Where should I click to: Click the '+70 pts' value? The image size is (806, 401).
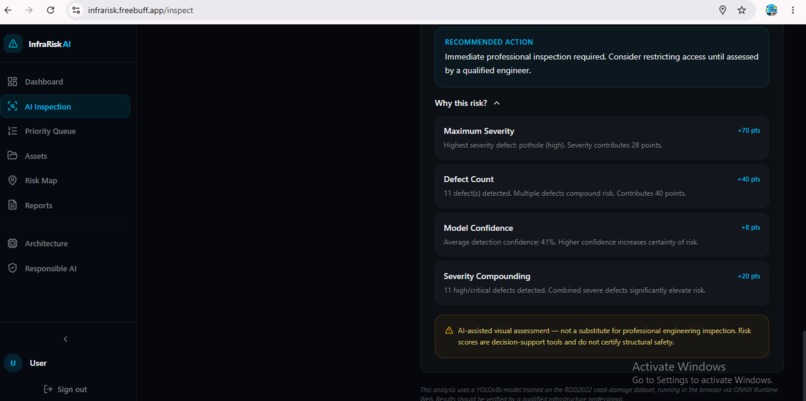pos(748,131)
